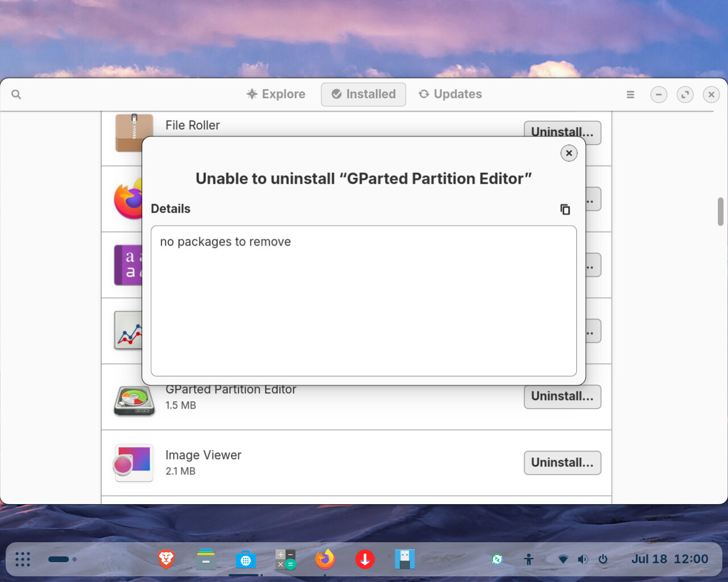Open the Files manager from the taskbar

206,559
